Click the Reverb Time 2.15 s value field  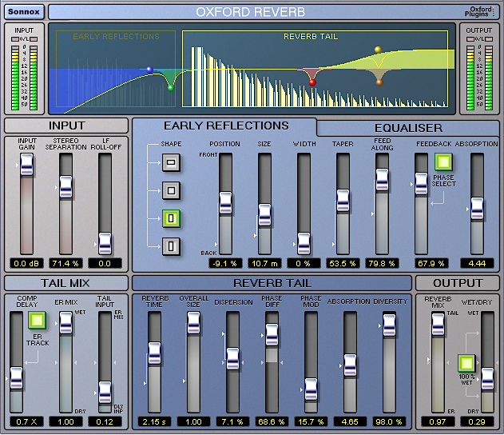point(154,421)
